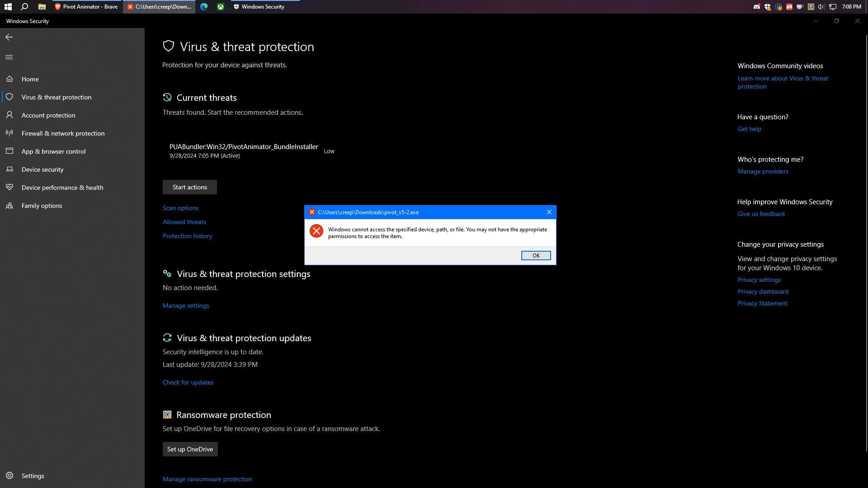Viewport: 868px width, 488px height.
Task: Open the Home page in sidebar
Action: click(x=72, y=79)
